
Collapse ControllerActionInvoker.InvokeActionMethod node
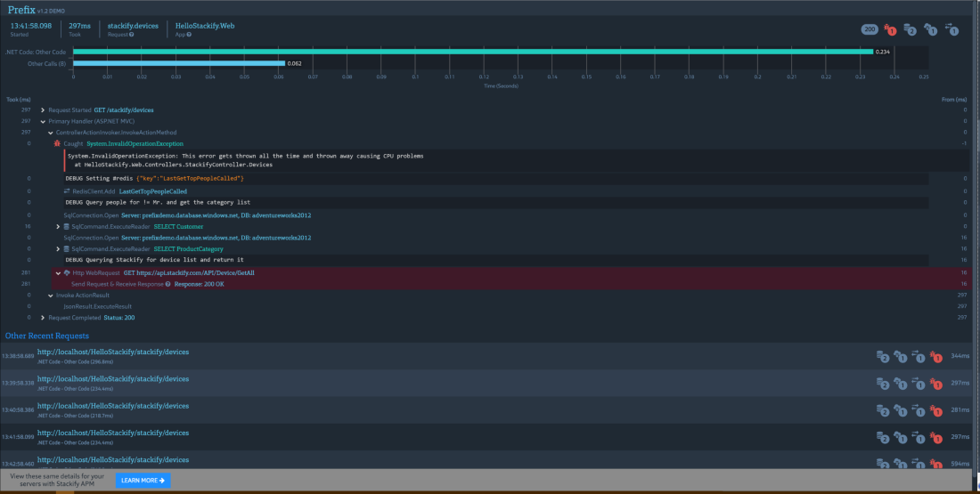click(x=51, y=133)
